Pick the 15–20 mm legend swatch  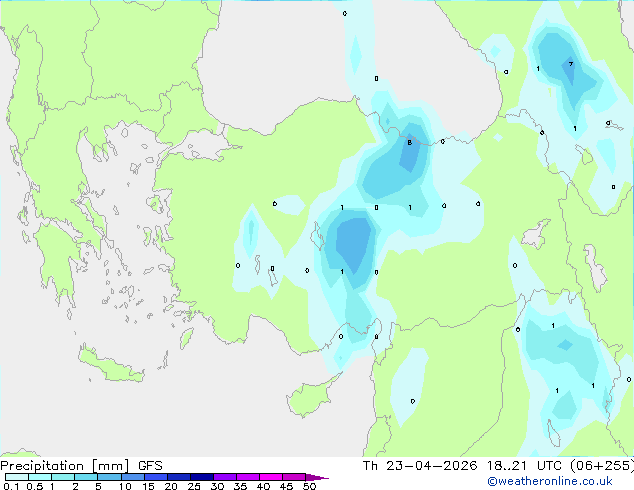click(x=155, y=477)
